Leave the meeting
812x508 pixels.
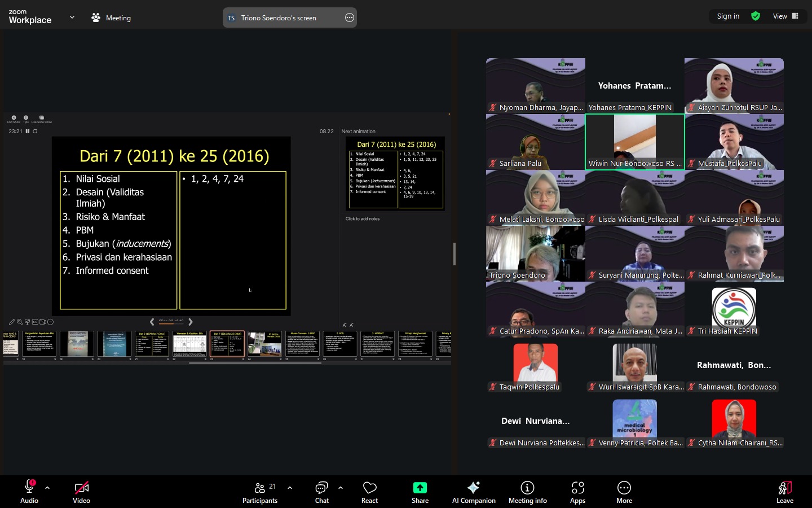coord(784,492)
